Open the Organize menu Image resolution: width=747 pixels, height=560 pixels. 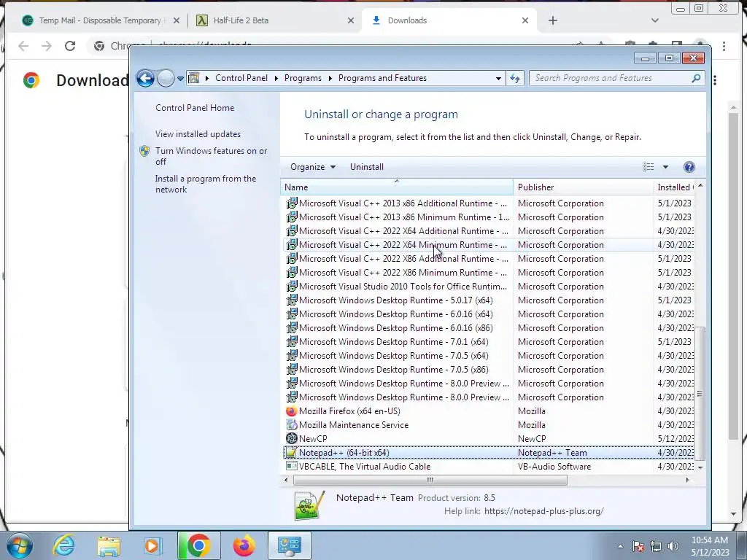(312, 167)
